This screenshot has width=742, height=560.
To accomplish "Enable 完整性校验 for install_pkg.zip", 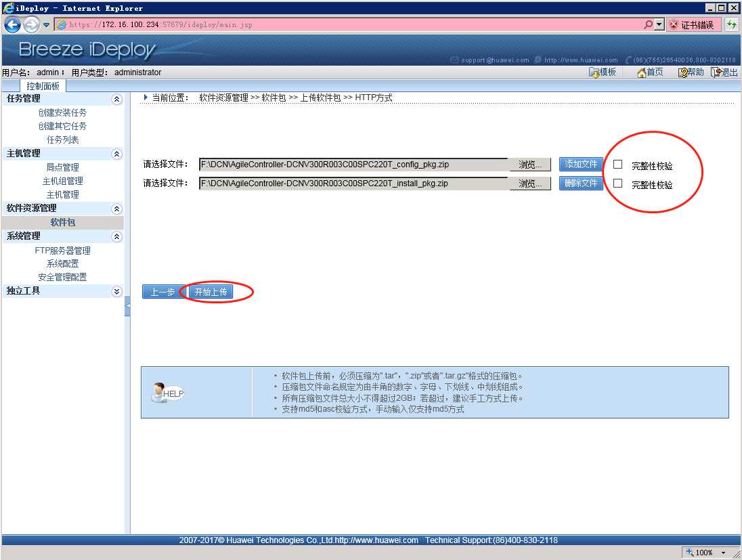I will [x=617, y=184].
